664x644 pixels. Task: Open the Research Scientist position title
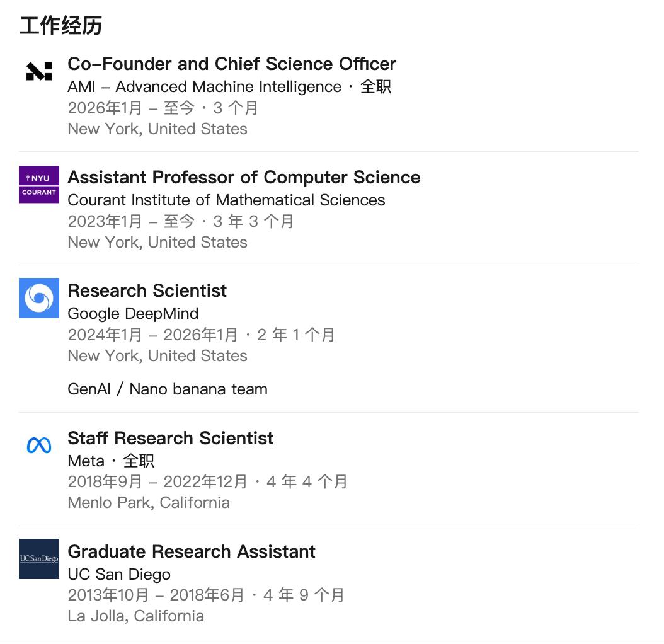[147, 290]
